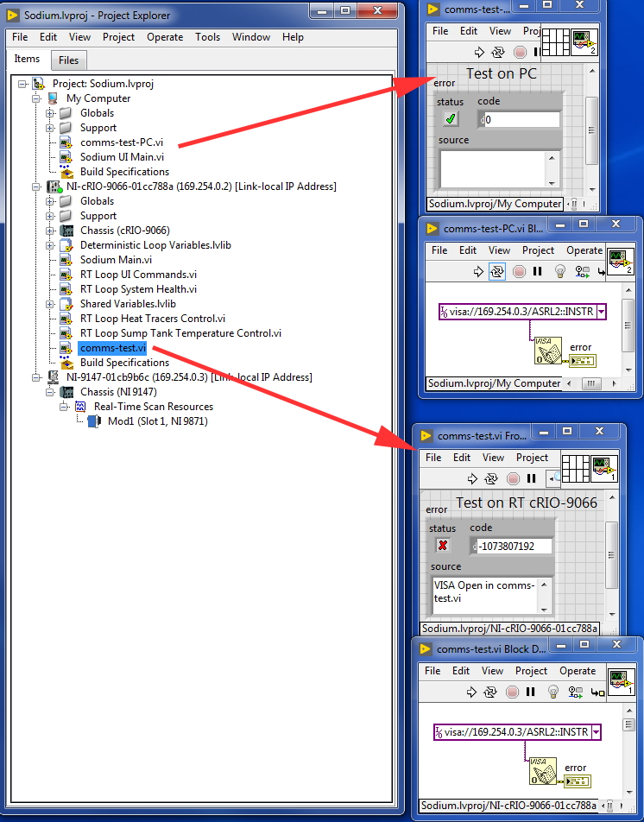Expand Shared Variables.lvlib node

coord(50,304)
